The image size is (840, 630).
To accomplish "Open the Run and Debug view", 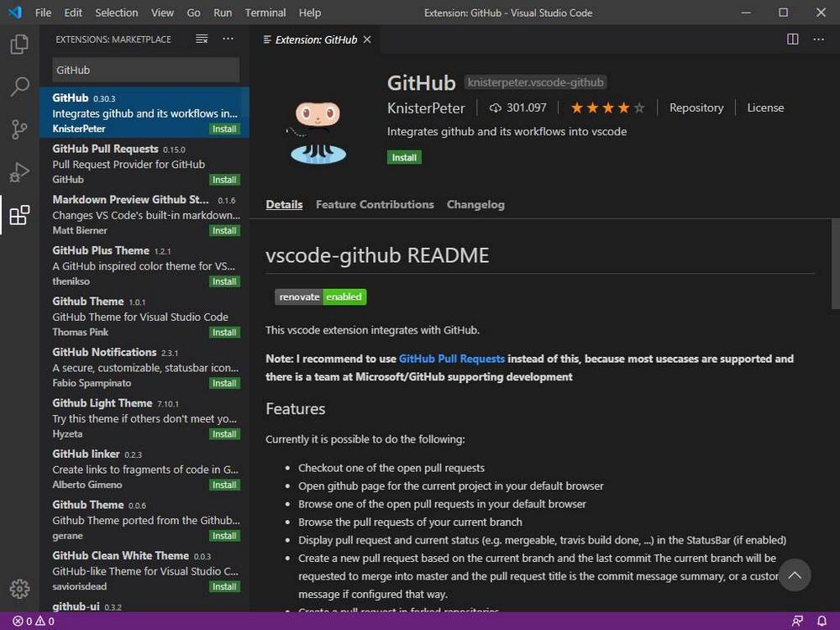I will click(x=19, y=172).
